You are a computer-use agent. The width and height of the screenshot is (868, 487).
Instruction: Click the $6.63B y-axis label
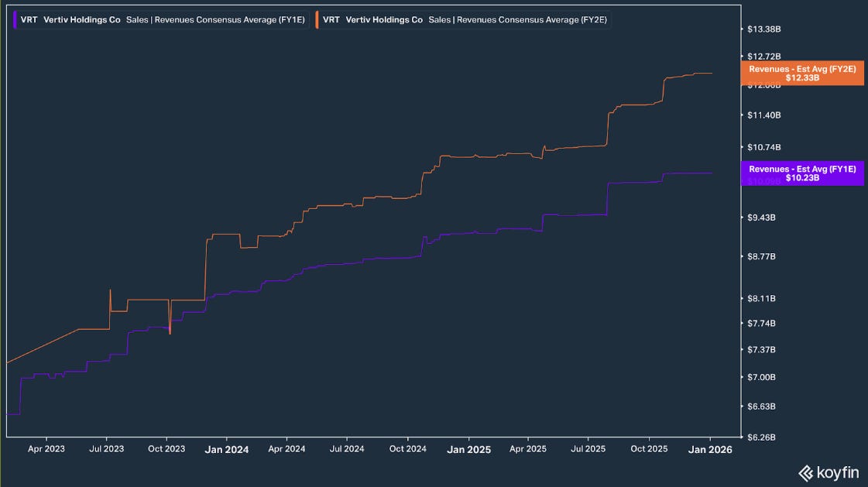761,406
